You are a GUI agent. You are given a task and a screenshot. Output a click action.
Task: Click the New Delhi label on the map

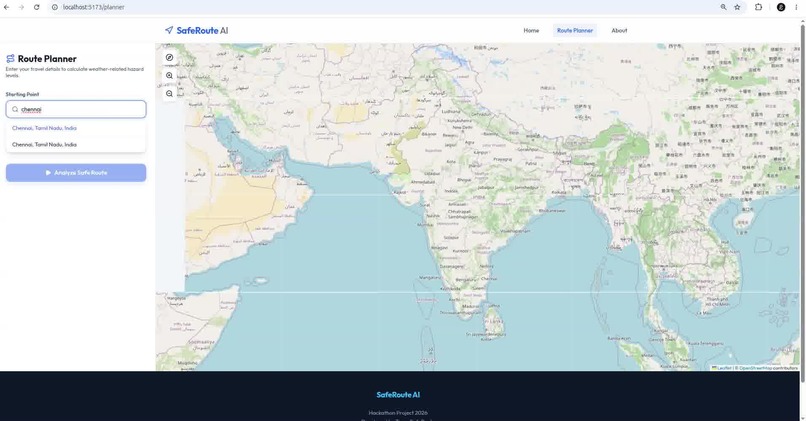pos(462,127)
